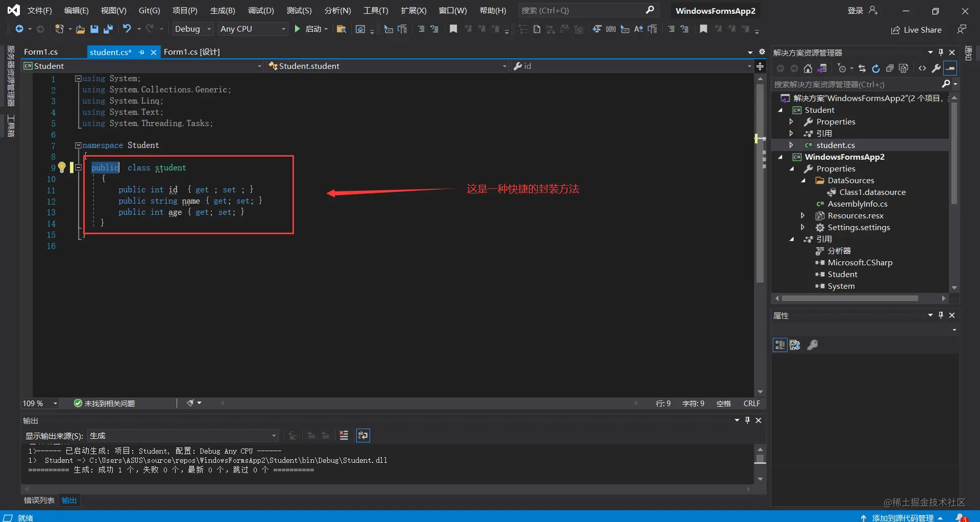This screenshot has height=522, width=980.
Task: Collapse the WindowsFormsApp2 project node
Action: click(x=780, y=157)
